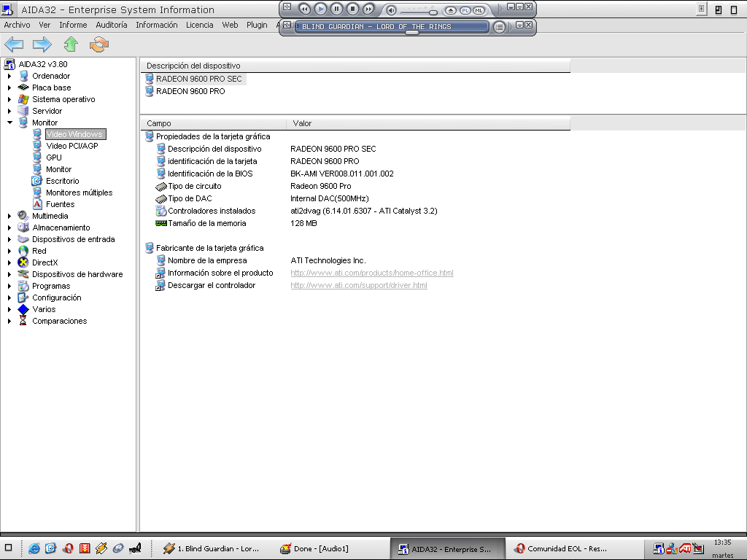Click the Valor column header

428,123
